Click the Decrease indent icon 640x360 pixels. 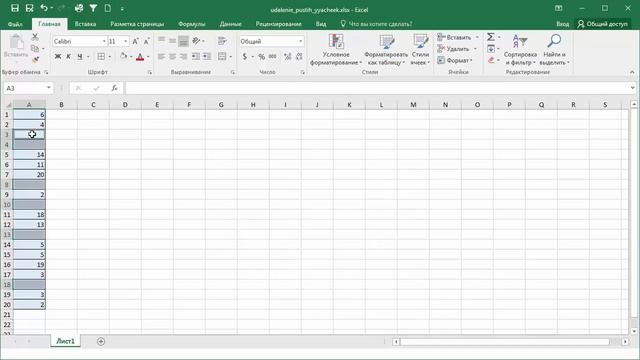pos(196,56)
